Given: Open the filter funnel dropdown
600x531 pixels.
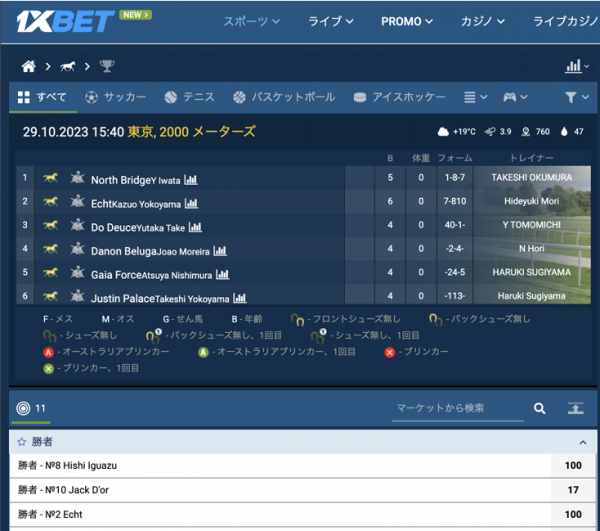Looking at the screenshot, I should [577, 97].
